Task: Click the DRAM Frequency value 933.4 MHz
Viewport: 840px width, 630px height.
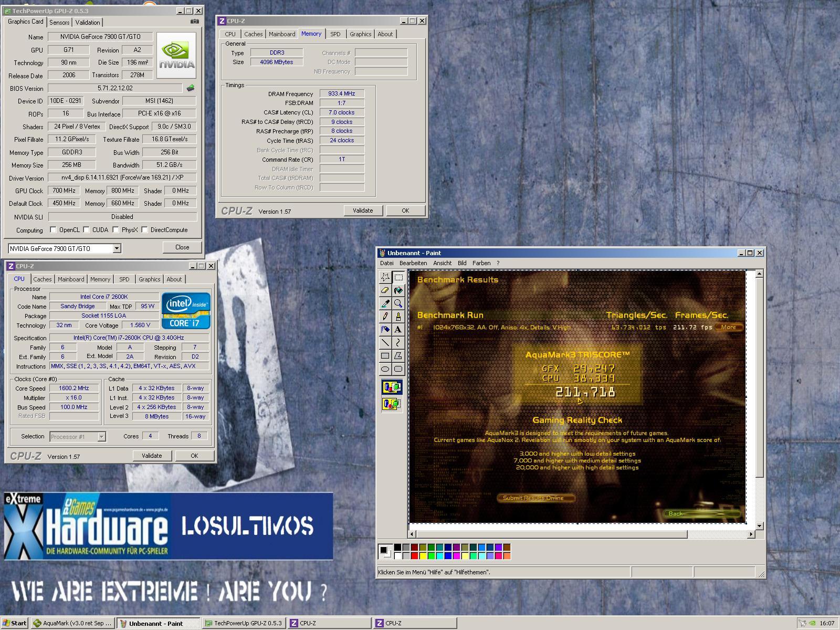Action: [342, 93]
